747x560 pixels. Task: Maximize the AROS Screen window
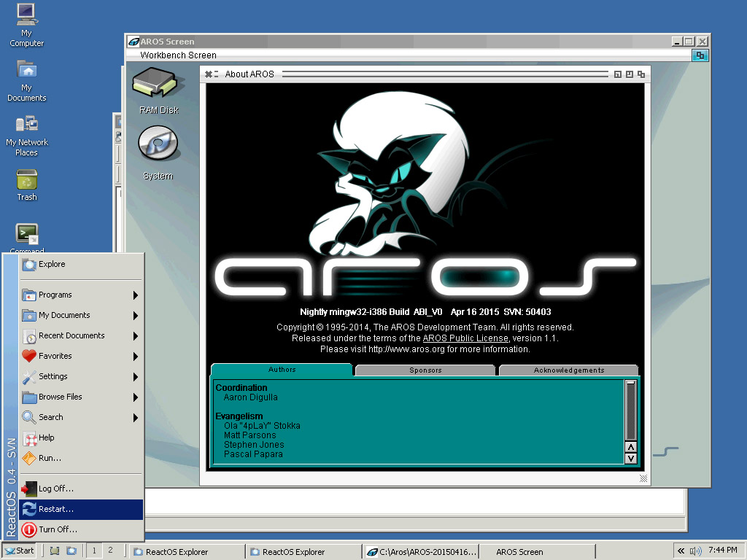[x=689, y=42]
